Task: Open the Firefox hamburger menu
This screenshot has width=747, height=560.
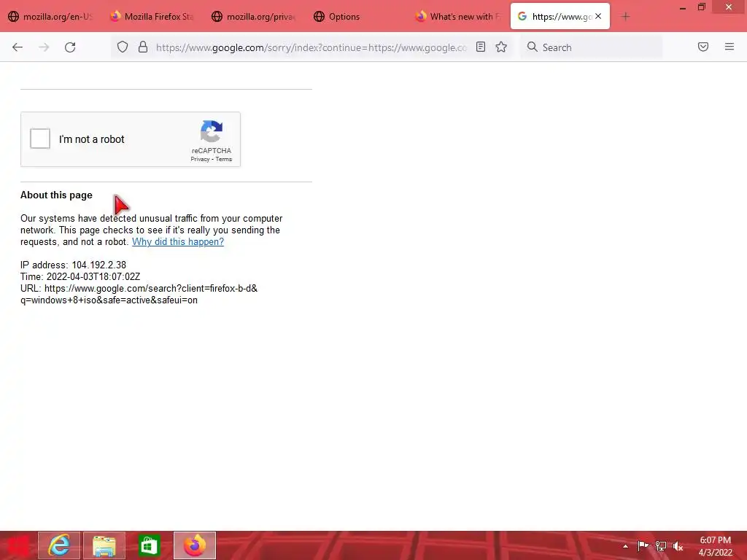Action: (x=729, y=47)
